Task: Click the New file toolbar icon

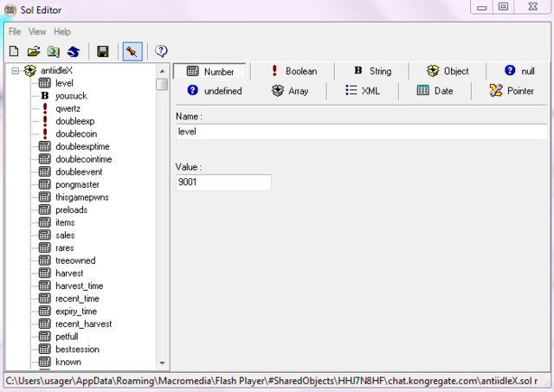Action: 13,52
